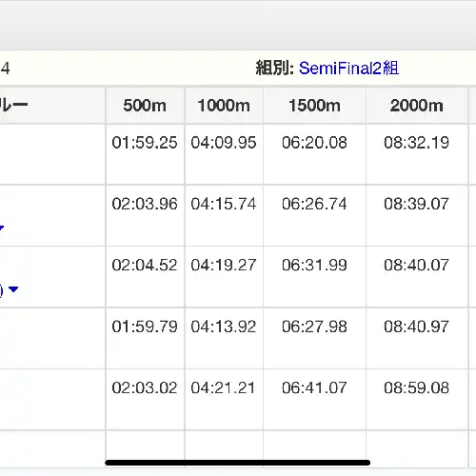Screen dimensions: 476x476
Task: Click the 02:03.02 split time cell
Action: 145,387
